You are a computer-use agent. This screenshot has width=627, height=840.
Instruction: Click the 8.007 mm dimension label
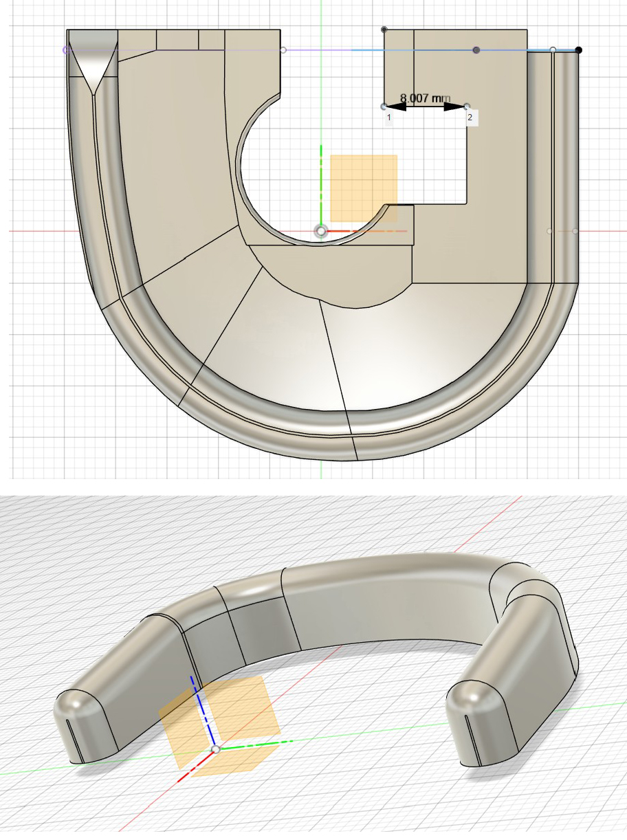coord(425,99)
